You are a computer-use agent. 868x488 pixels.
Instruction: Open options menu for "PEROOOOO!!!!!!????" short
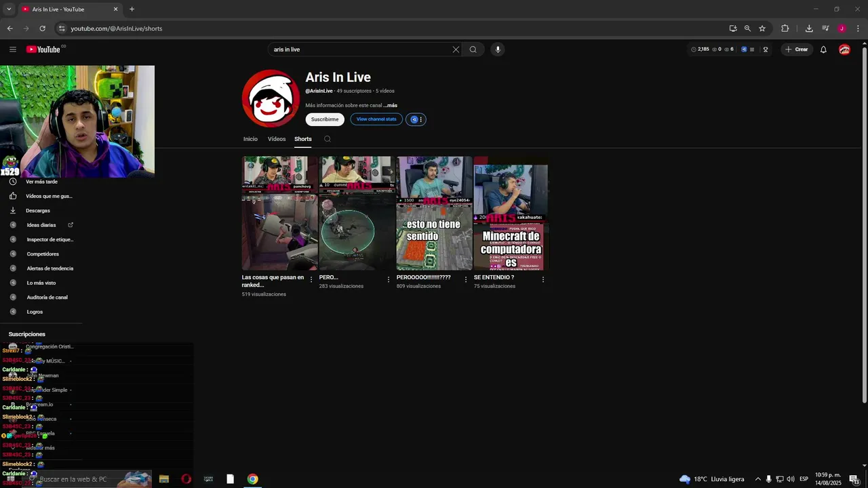point(466,279)
